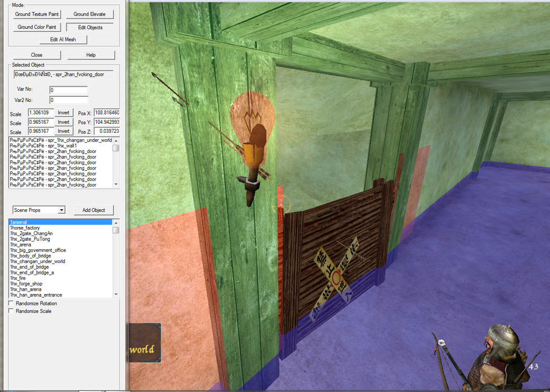Tick the Randomize Scale checkbox

[11, 311]
